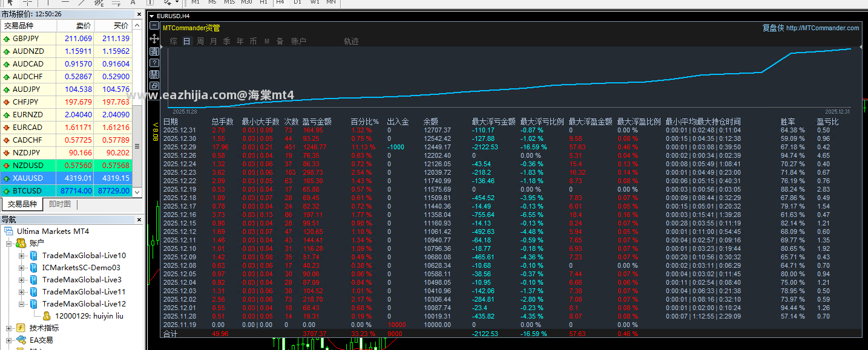Image resolution: width=868 pixels, height=350 pixels.
Task: Select the 日 daily tab
Action: click(187, 41)
